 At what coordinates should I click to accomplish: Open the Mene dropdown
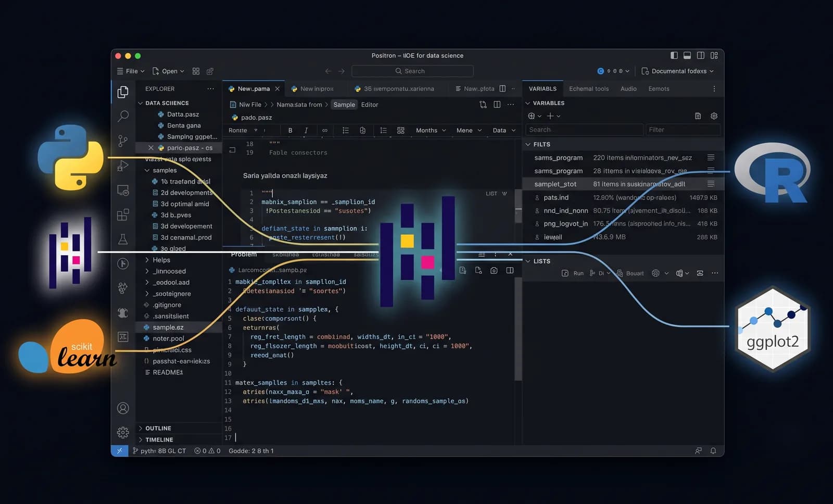[x=469, y=130]
